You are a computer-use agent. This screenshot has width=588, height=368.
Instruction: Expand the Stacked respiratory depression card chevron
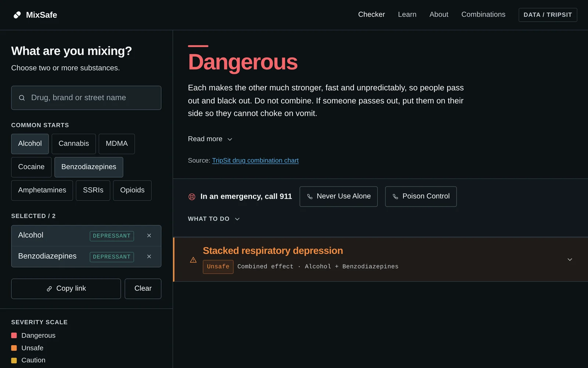(570, 259)
